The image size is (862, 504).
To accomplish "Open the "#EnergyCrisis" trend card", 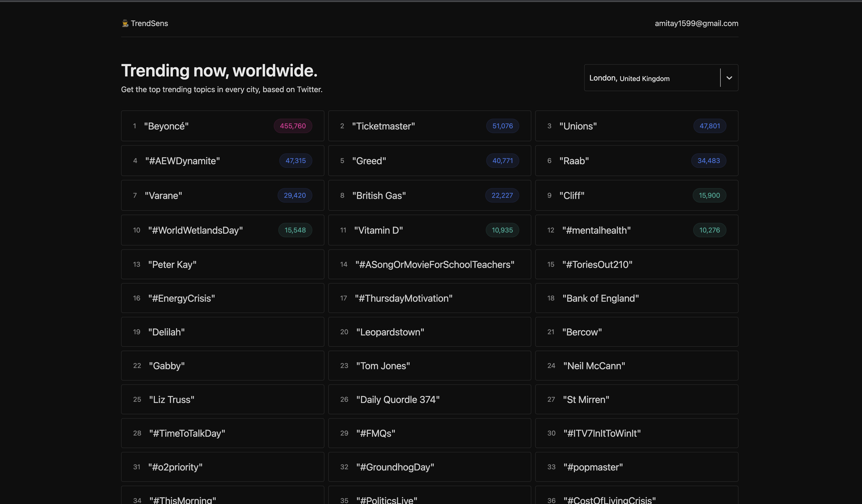I will 222,298.
